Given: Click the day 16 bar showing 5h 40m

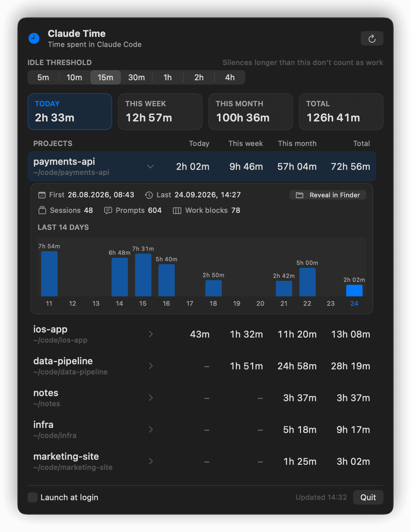Looking at the screenshot, I should pyautogui.click(x=166, y=280).
